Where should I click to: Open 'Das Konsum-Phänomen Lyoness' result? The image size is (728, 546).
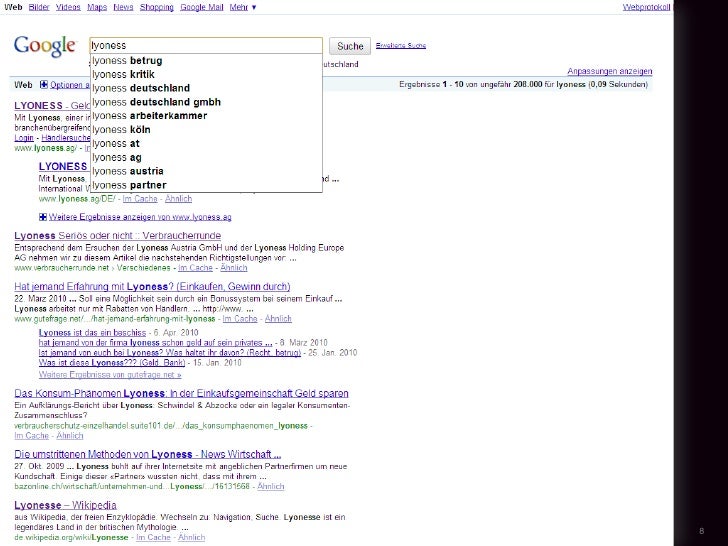(181, 393)
